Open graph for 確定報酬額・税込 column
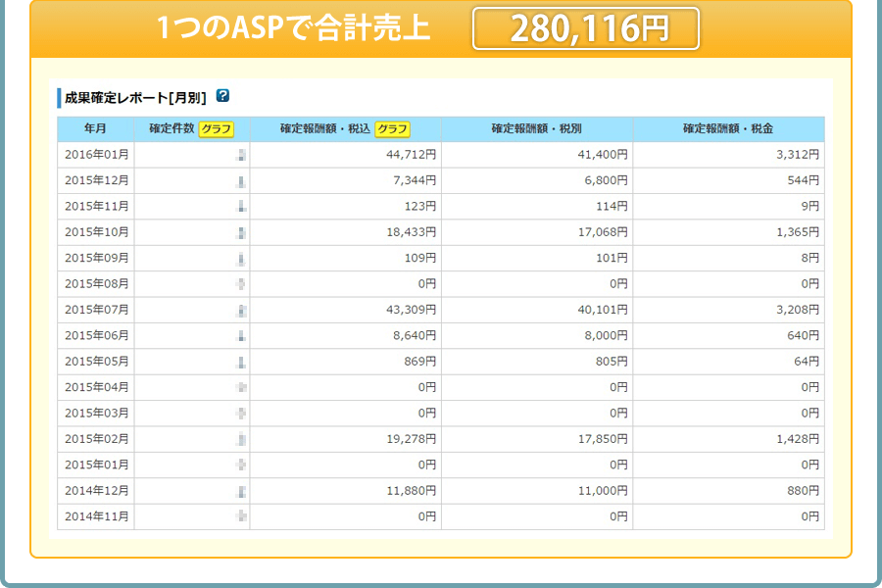The image size is (882, 588). (392, 129)
